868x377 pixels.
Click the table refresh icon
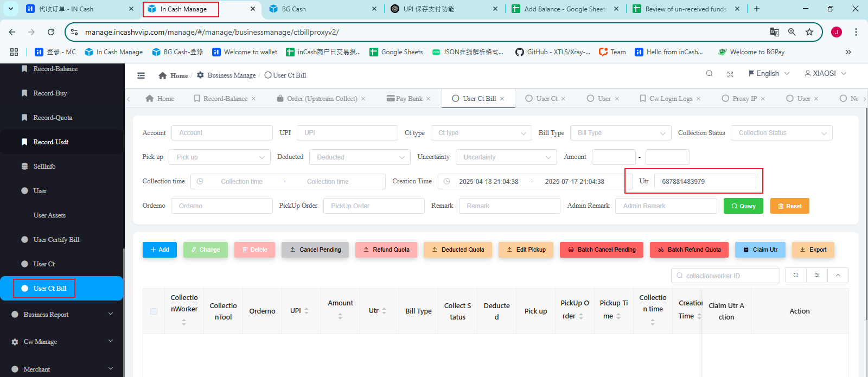796,276
